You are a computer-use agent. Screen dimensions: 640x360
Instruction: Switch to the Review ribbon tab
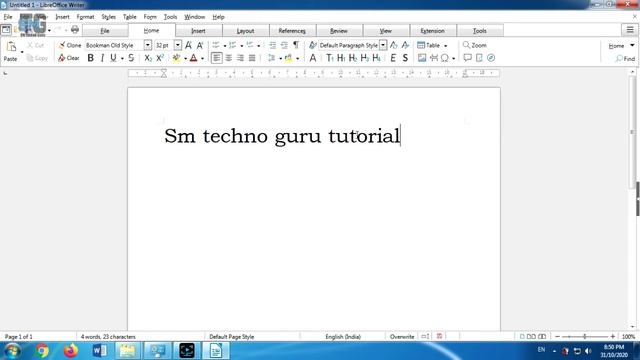(339, 31)
